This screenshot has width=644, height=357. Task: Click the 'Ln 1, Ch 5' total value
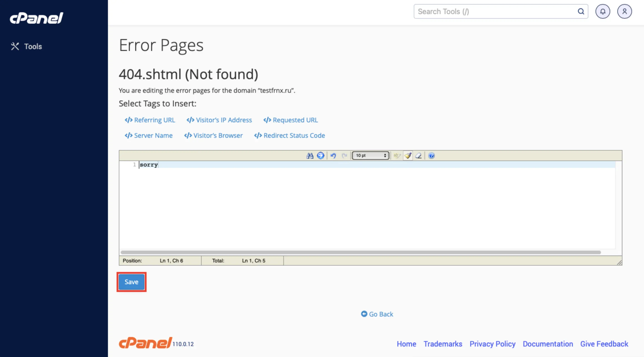tap(254, 261)
